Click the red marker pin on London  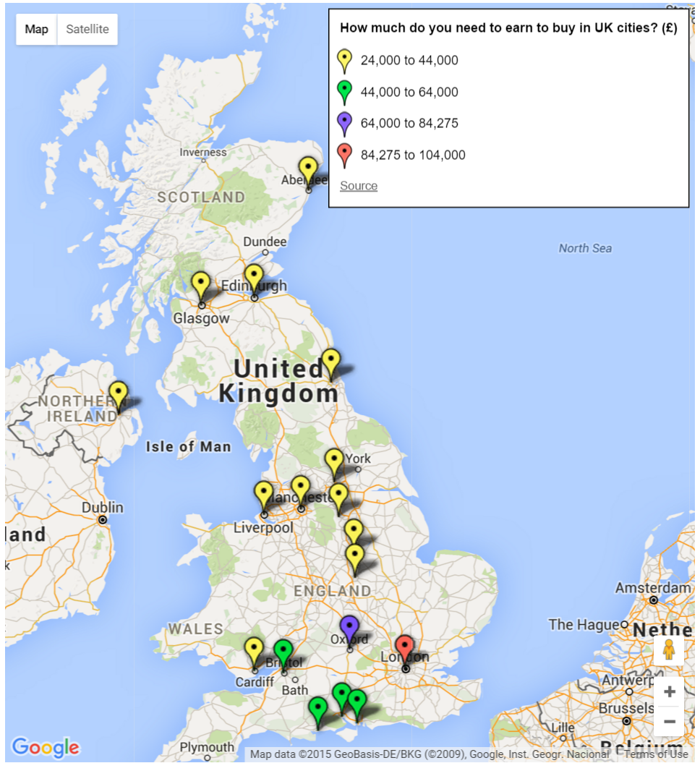404,647
